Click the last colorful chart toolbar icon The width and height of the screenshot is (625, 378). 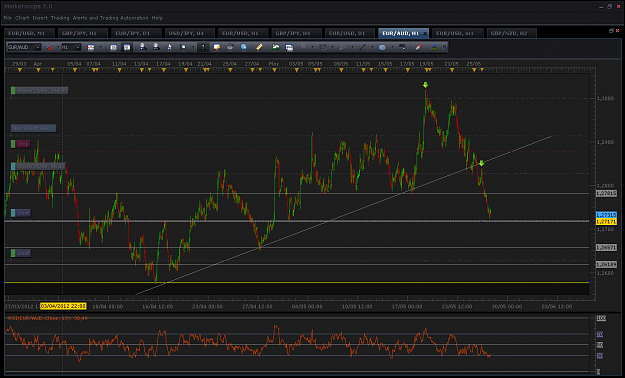coord(434,47)
